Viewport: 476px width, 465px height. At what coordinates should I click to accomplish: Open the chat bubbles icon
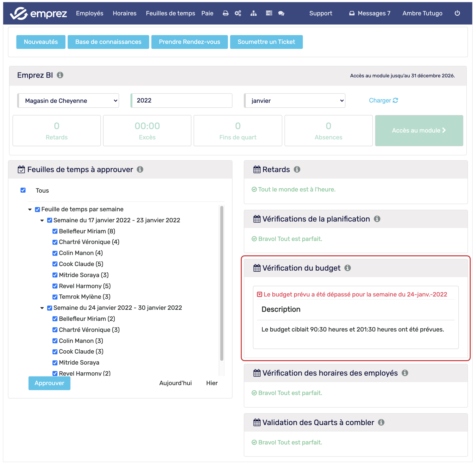click(x=281, y=13)
